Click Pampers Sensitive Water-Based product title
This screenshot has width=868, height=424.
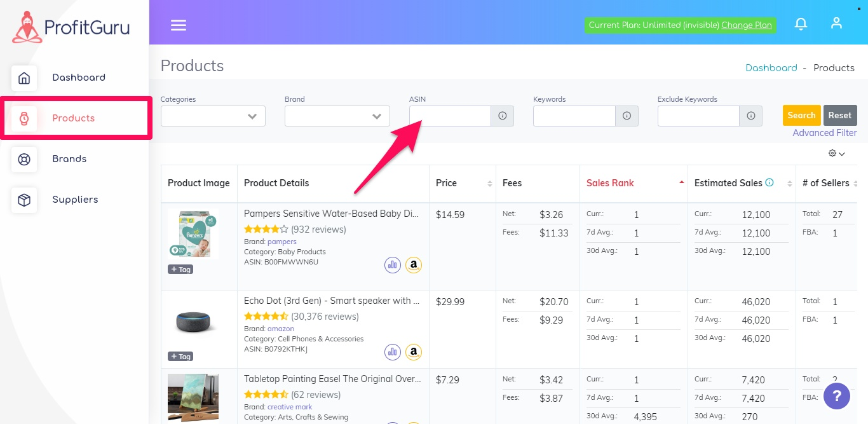(332, 214)
